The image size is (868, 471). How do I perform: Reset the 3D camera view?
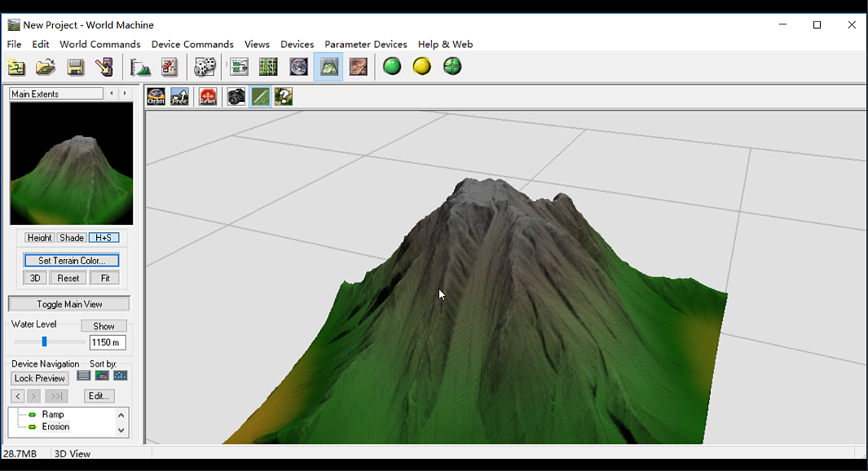tap(208, 97)
